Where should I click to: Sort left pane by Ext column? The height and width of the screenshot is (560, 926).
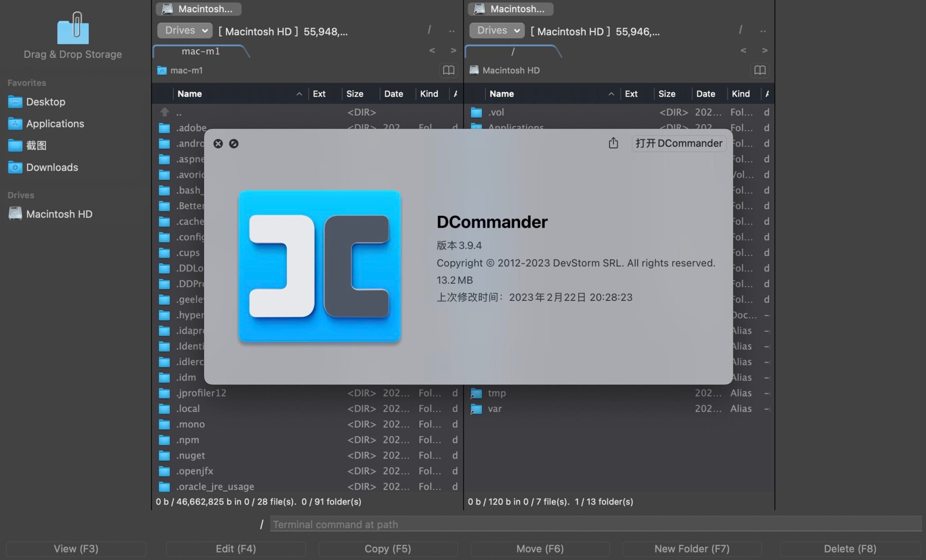coord(325,94)
